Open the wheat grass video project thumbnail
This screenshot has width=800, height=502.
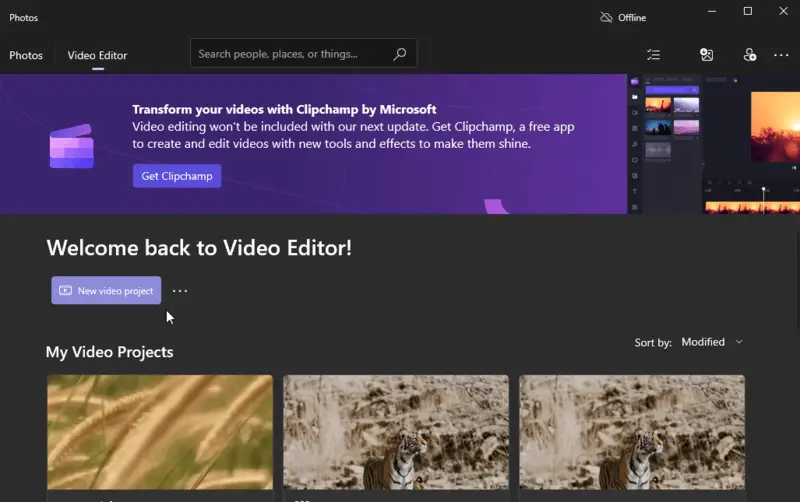[x=160, y=433]
